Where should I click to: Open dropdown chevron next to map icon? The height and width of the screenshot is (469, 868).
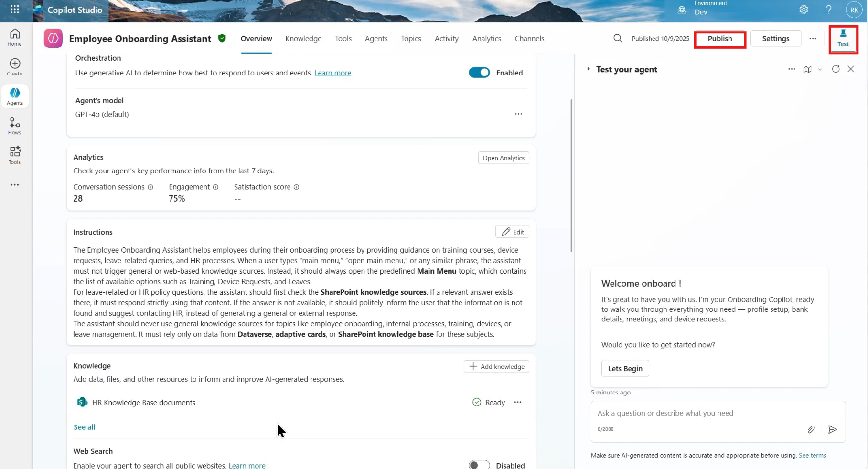(x=820, y=69)
